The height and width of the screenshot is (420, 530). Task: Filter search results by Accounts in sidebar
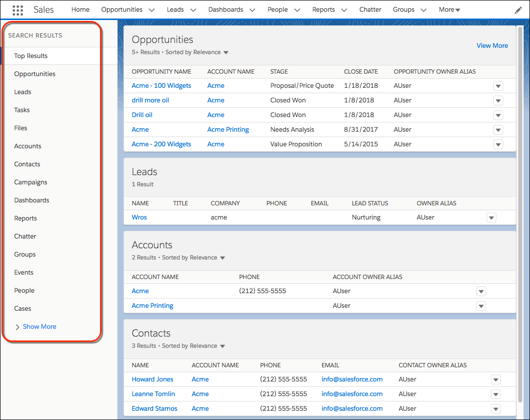pyautogui.click(x=28, y=146)
